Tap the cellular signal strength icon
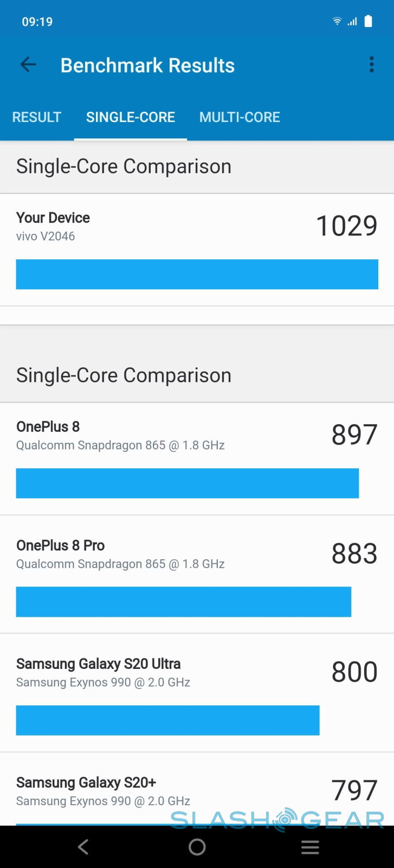This screenshot has height=868, width=394. point(353,21)
